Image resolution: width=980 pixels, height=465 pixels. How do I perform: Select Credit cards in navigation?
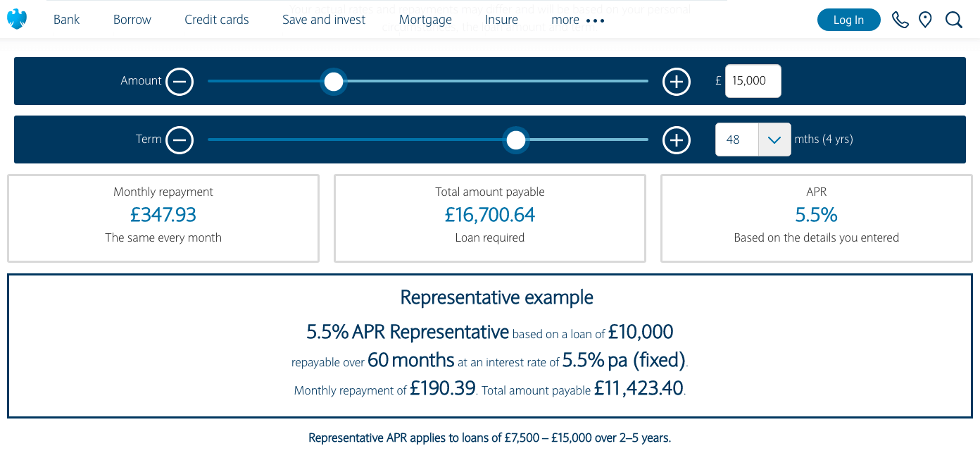coord(216,20)
